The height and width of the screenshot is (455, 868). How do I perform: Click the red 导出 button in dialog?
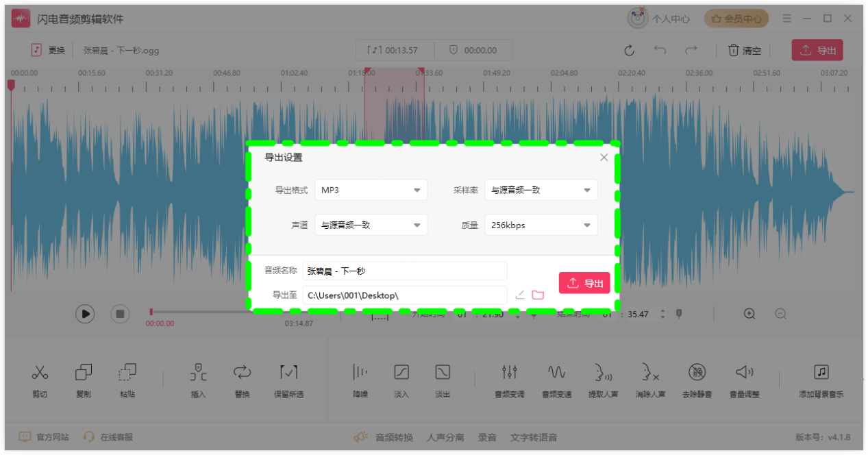coord(584,283)
